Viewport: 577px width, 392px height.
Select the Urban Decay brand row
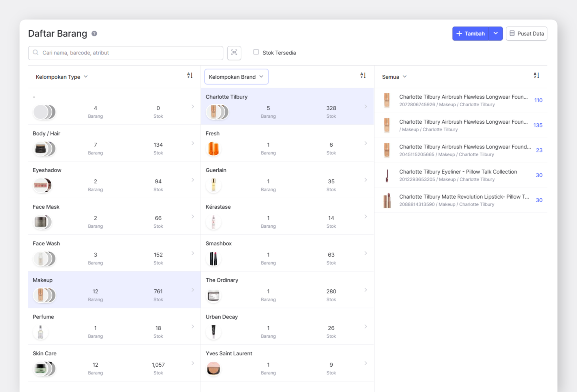tap(287, 326)
